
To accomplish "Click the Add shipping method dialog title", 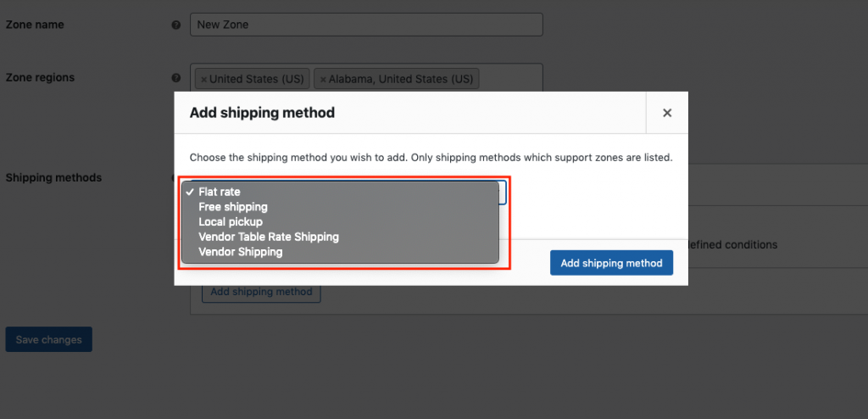I will (x=263, y=113).
